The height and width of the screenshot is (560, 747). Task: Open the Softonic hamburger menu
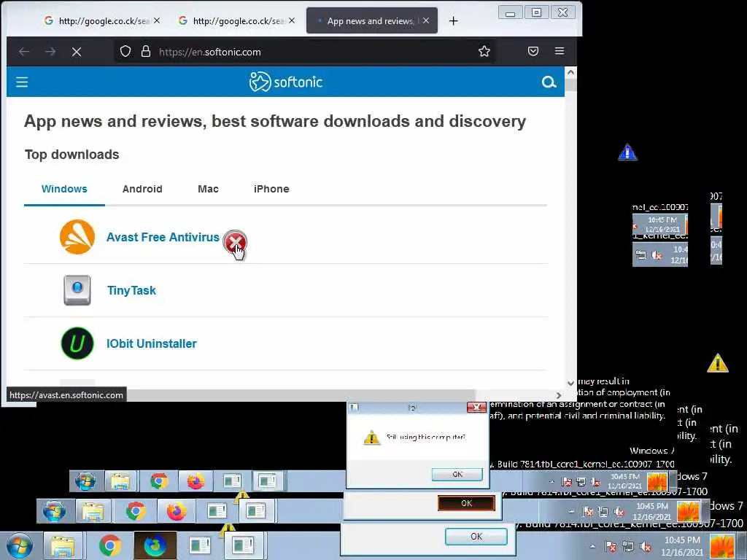tap(22, 82)
